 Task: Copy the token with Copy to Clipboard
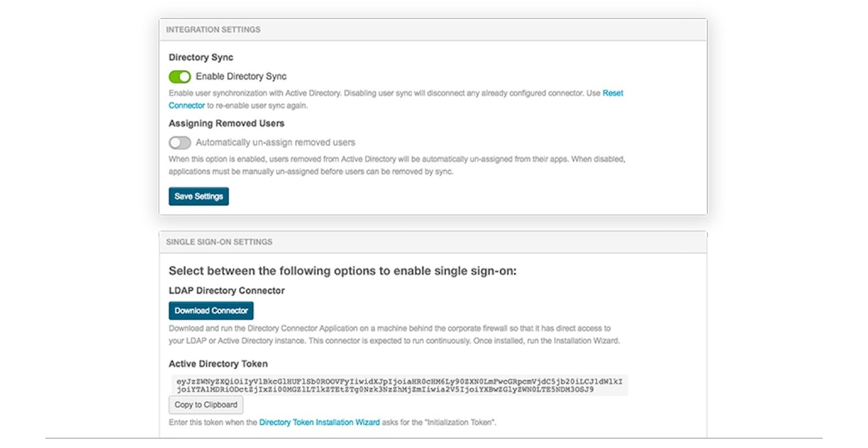pyautogui.click(x=206, y=405)
